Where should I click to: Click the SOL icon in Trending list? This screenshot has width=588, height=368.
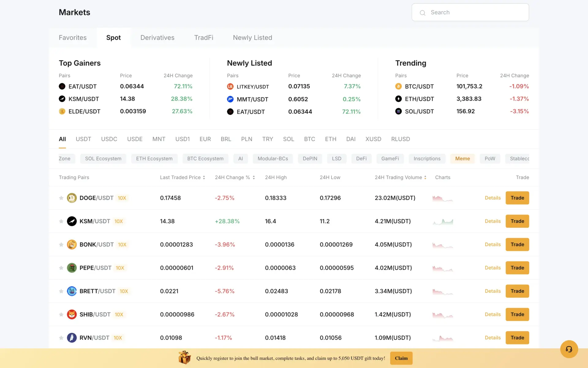[398, 111]
